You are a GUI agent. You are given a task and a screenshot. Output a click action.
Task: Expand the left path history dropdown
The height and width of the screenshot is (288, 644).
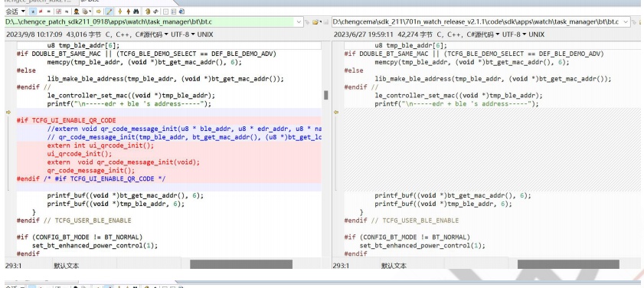[x=299, y=21]
